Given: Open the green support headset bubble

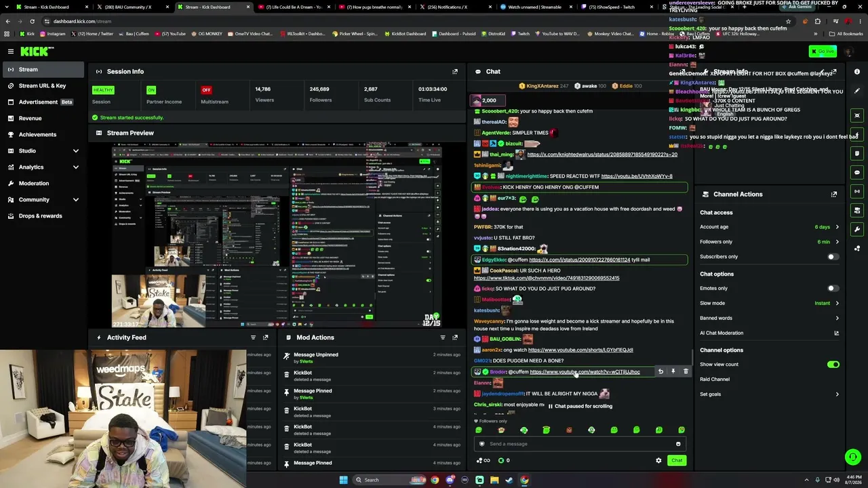Looking at the screenshot, I should coord(853,457).
